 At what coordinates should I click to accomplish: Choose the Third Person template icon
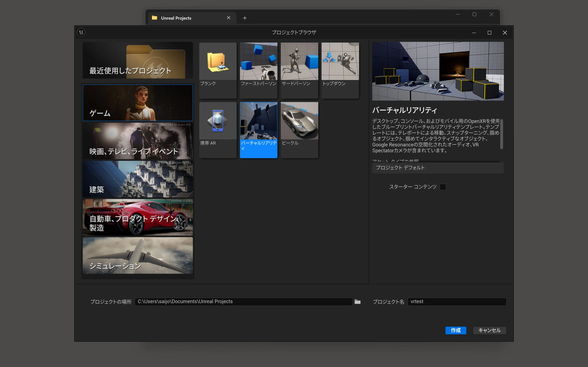pyautogui.click(x=299, y=62)
